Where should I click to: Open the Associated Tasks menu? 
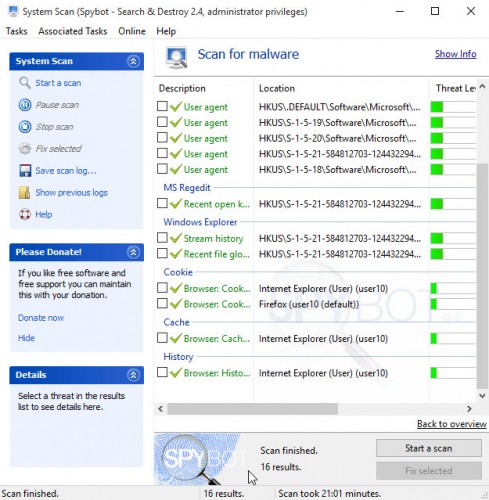[73, 31]
